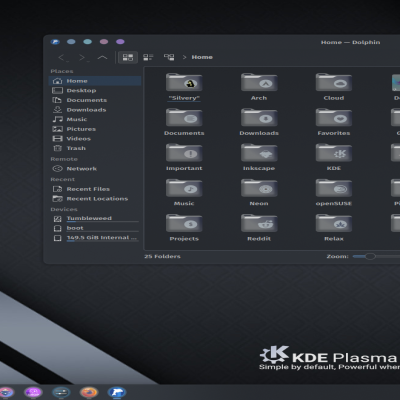Select the Favorites folder
This screenshot has width=400, height=400.
334,122
